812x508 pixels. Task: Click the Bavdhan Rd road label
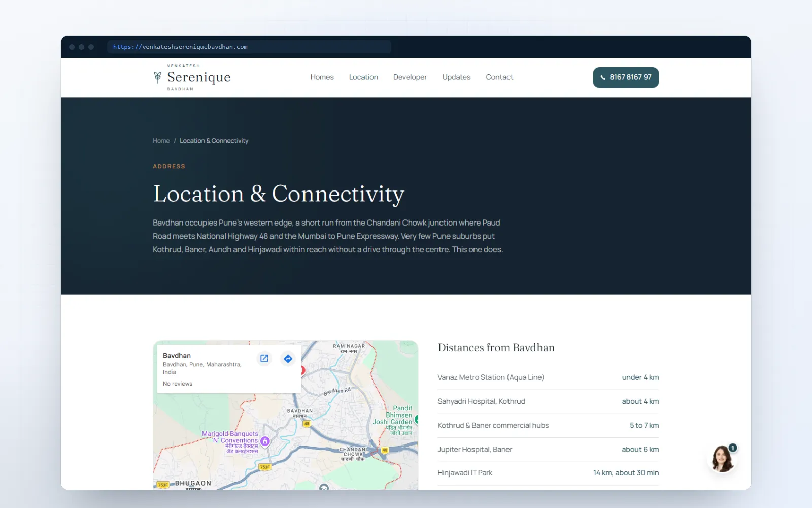pos(337,391)
